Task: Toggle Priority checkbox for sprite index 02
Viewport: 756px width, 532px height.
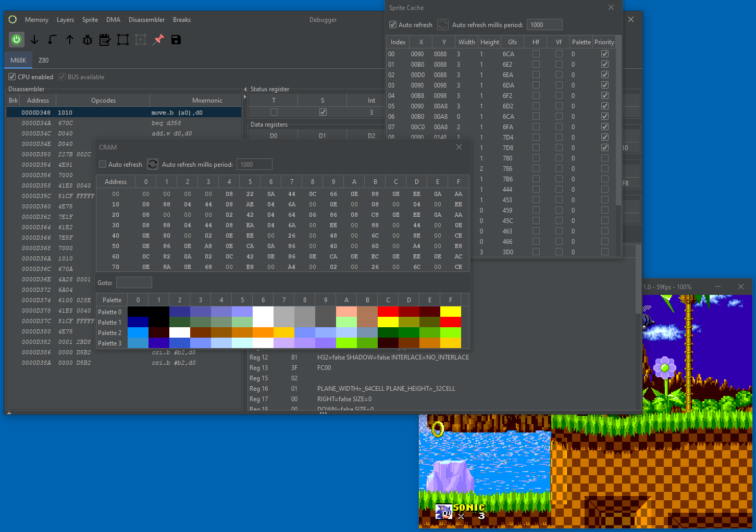Action: coord(605,75)
